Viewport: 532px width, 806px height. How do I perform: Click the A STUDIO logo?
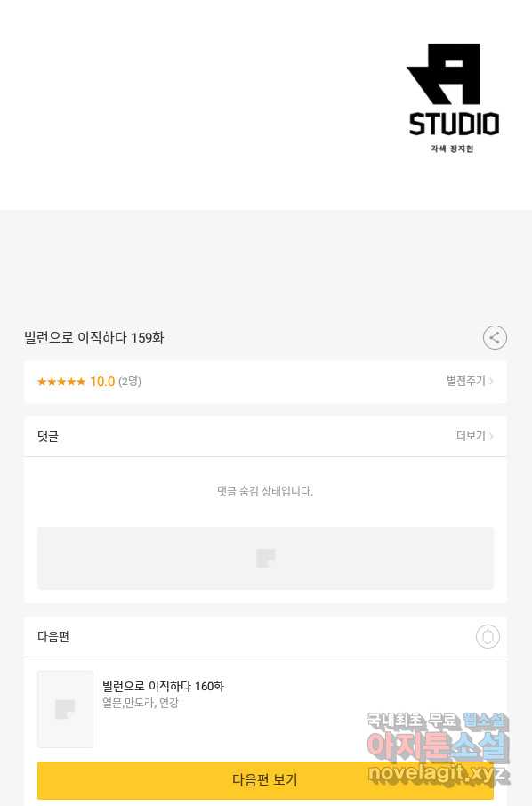pyautogui.click(x=454, y=98)
